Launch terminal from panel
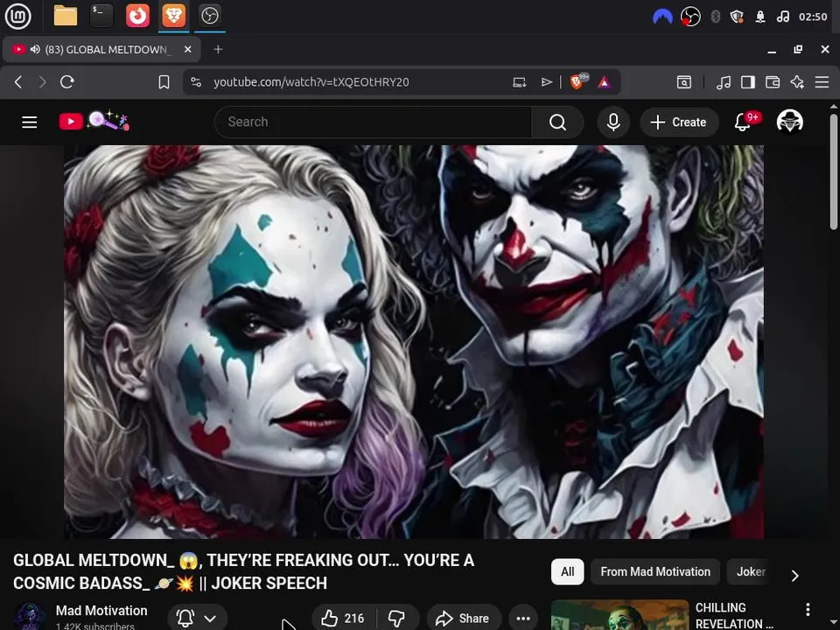The image size is (840, 630). (x=101, y=16)
